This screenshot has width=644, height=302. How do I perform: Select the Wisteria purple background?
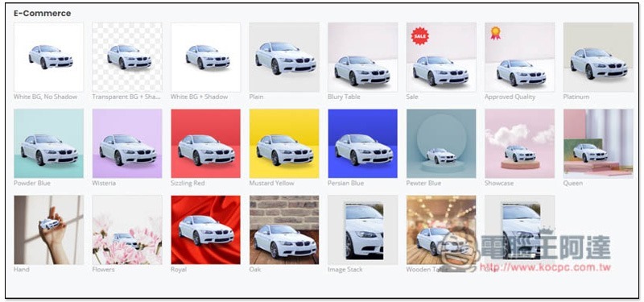tap(127, 143)
